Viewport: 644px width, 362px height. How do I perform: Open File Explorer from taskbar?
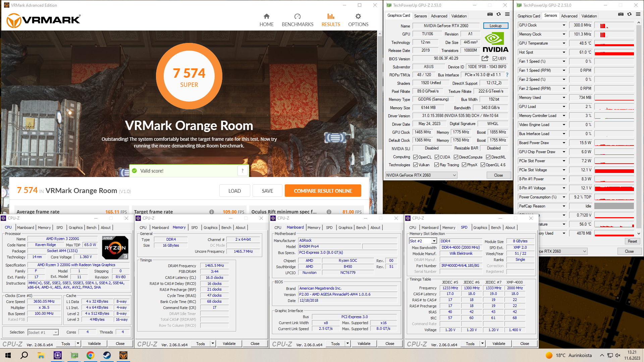point(41,355)
